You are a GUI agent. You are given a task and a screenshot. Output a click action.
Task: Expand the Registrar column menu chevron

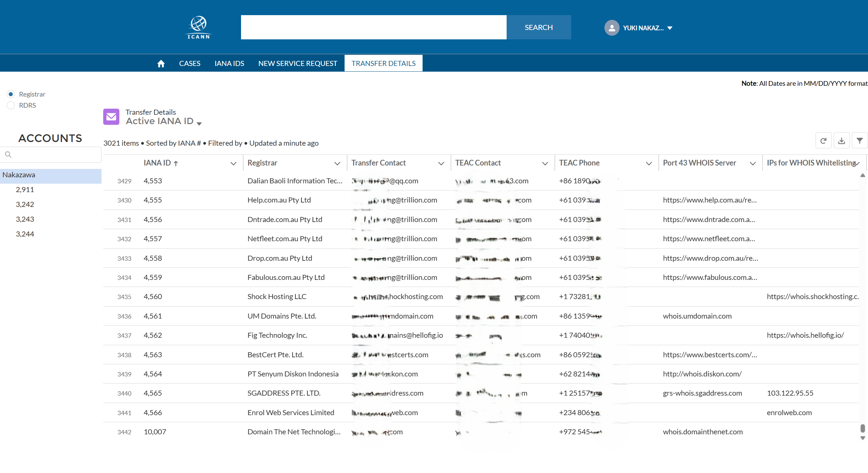tap(337, 163)
